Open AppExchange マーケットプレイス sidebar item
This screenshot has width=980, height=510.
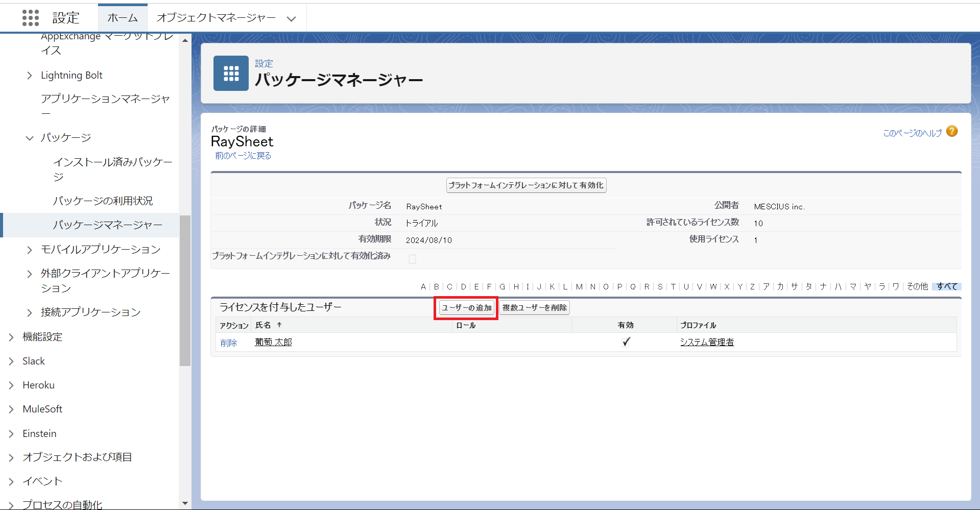coord(107,43)
